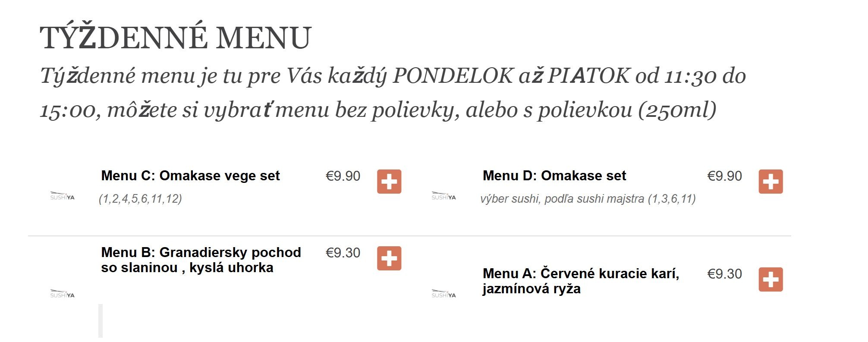
Task: Click the Sushiya logo beside Menu D
Action: click(443, 196)
